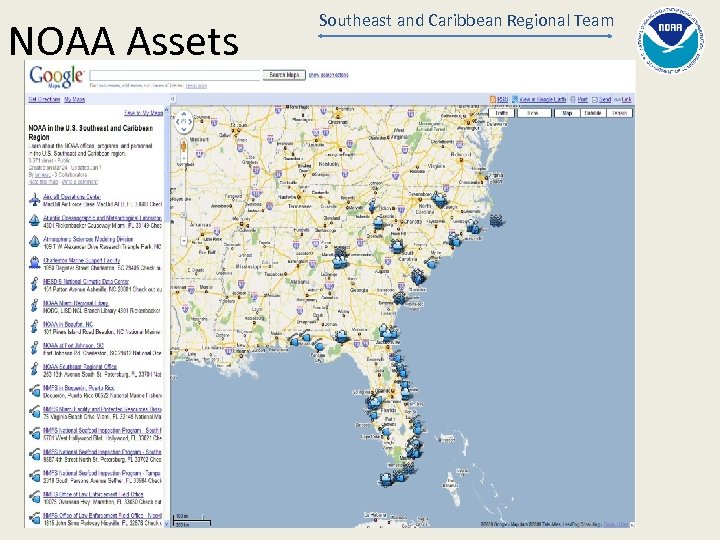Open the My Maps link
Viewport: 720px width, 540px height.
pyautogui.click(x=74, y=99)
